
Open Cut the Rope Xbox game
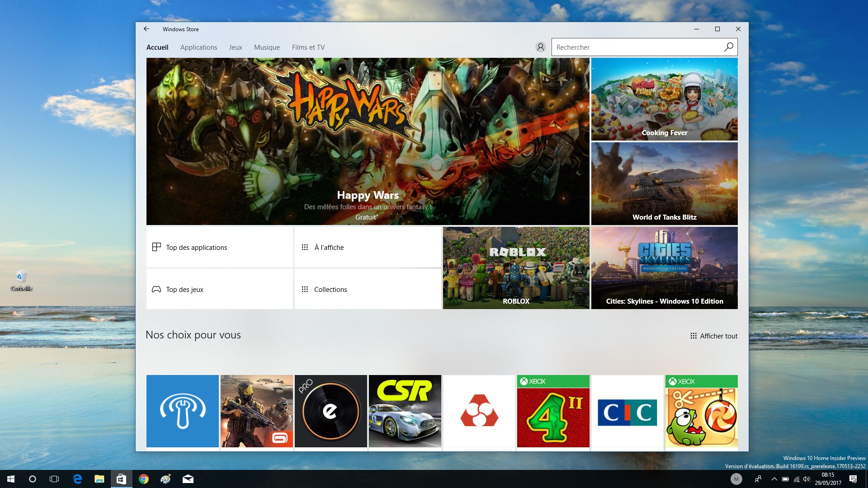pyautogui.click(x=701, y=411)
